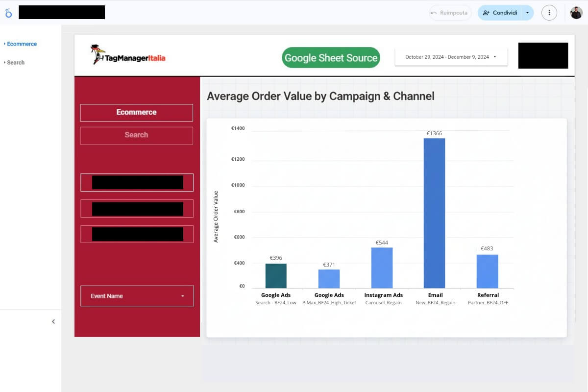
Task: Click your profile avatar picture
Action: coord(576,12)
